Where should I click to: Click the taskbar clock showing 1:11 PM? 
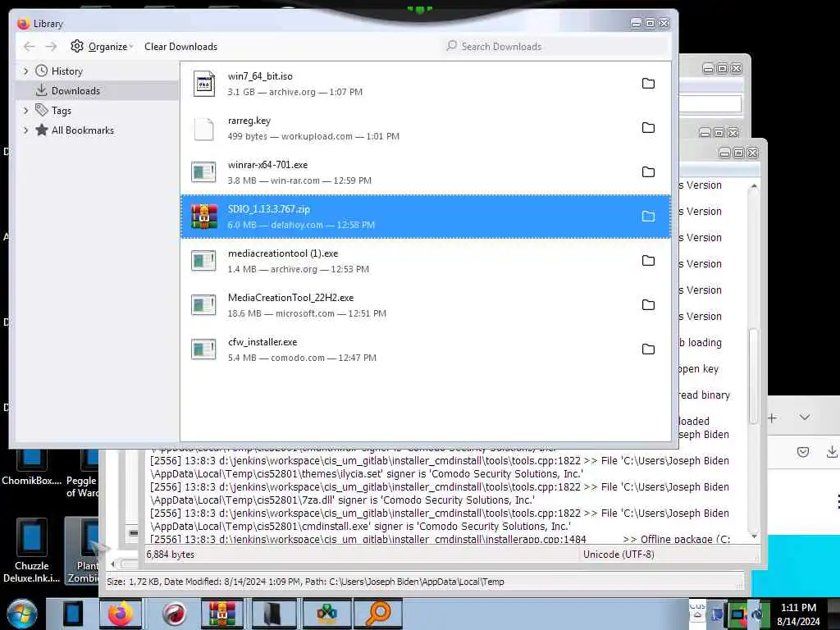coord(798,614)
